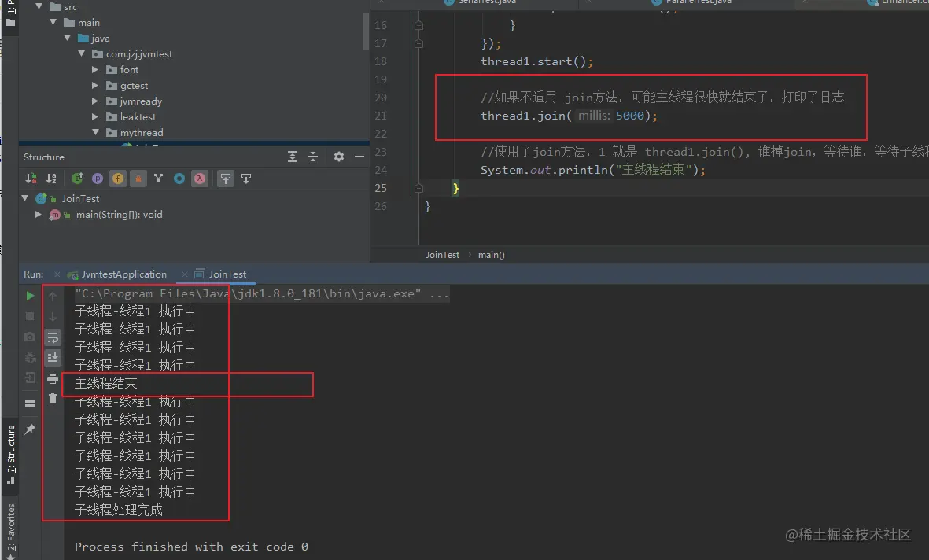Toggle Scroll to End of console
The image size is (929, 560).
[x=53, y=357]
